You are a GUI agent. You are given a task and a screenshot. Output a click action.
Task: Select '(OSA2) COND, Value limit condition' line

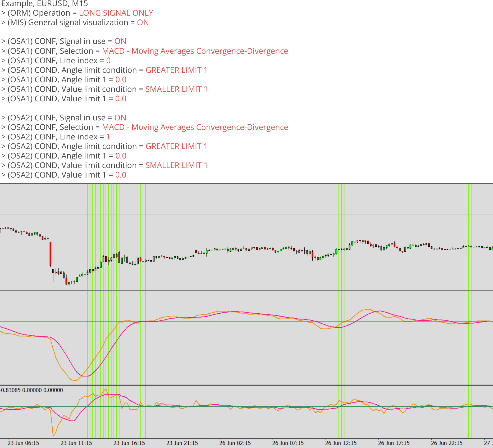coord(104,165)
